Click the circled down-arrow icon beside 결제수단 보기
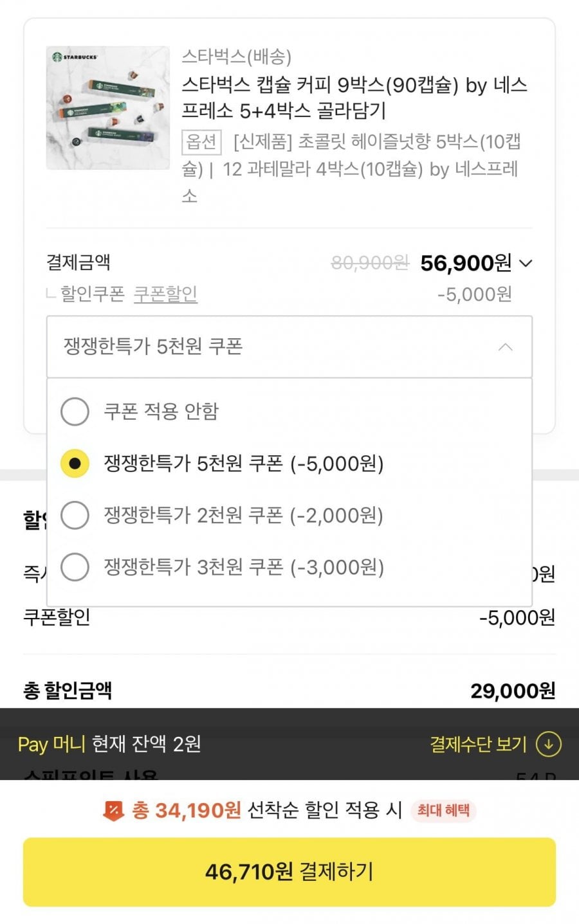The height and width of the screenshot is (924, 579). click(x=548, y=744)
